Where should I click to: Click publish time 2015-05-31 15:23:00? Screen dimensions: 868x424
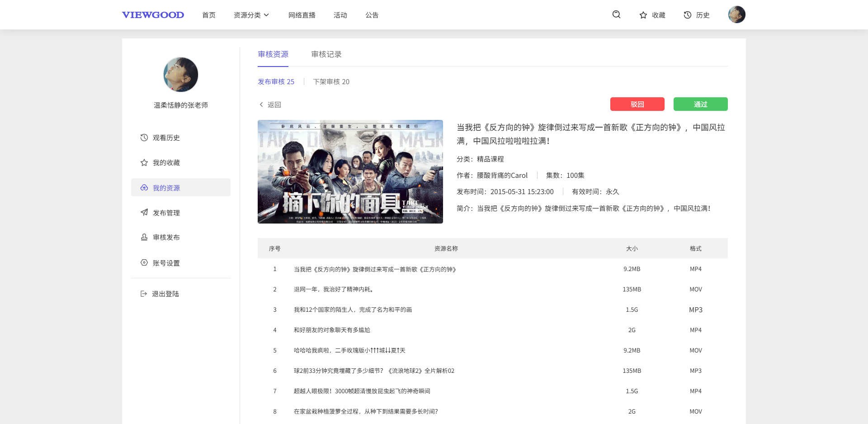(x=522, y=191)
